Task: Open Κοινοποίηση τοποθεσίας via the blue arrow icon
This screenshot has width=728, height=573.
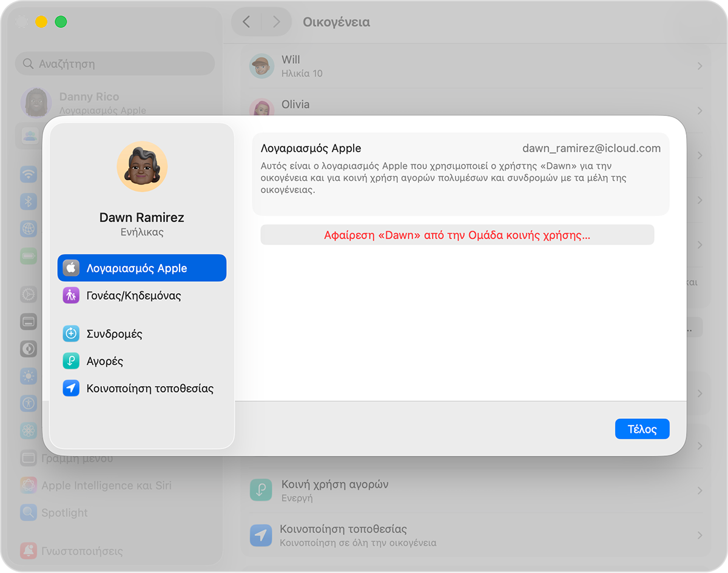Action: pyautogui.click(x=72, y=388)
